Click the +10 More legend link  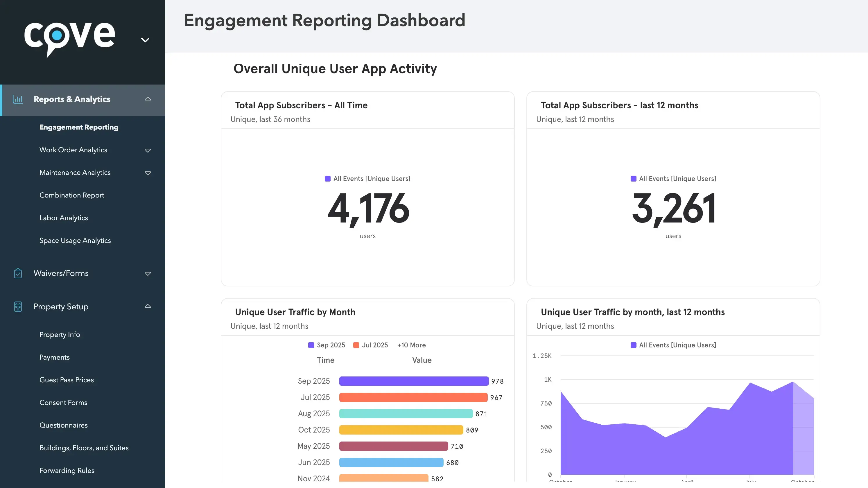click(411, 345)
